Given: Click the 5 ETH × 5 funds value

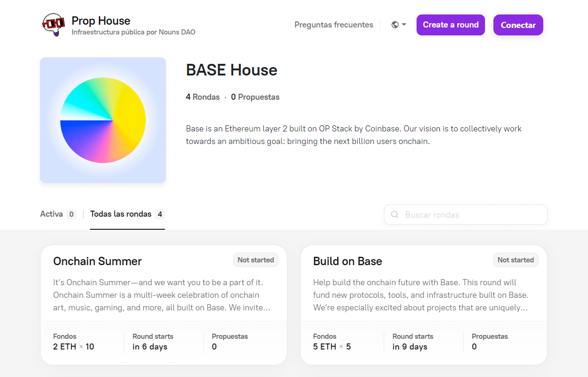Looking at the screenshot, I should pos(332,347).
